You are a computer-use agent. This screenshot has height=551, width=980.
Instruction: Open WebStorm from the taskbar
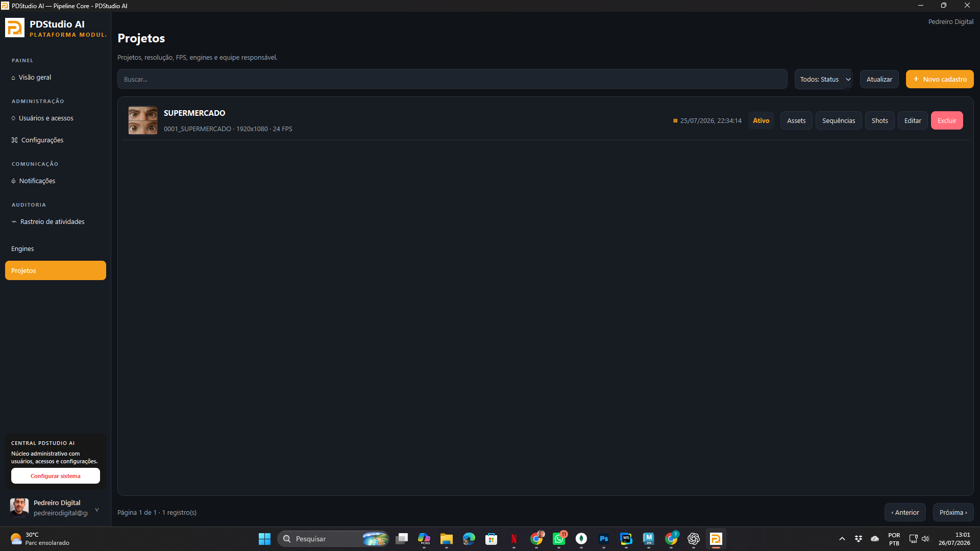[626, 539]
